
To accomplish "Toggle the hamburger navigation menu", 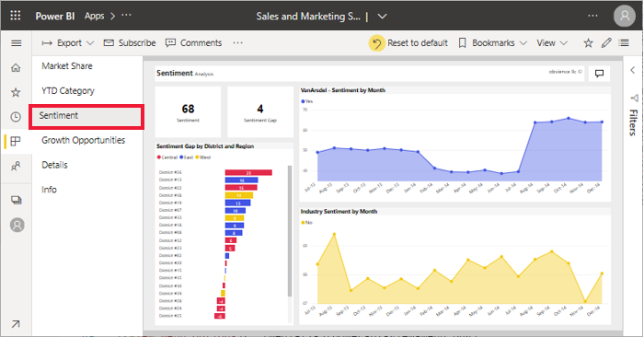I will [16, 43].
